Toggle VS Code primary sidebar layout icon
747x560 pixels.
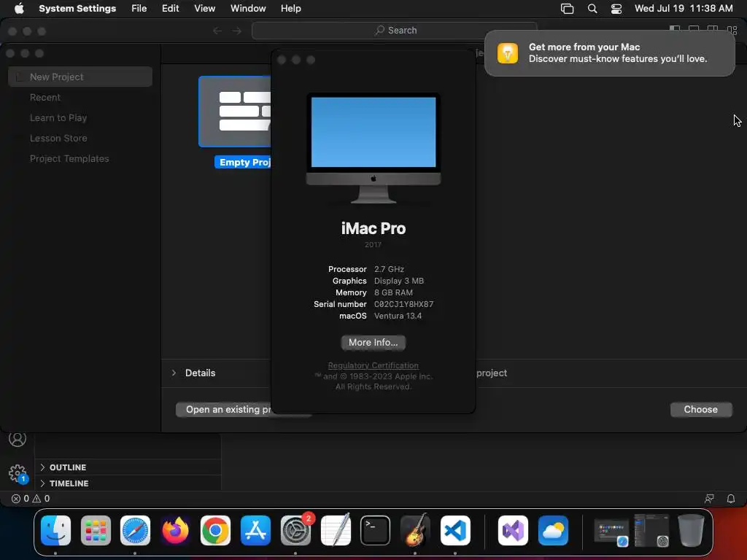pyautogui.click(x=675, y=29)
